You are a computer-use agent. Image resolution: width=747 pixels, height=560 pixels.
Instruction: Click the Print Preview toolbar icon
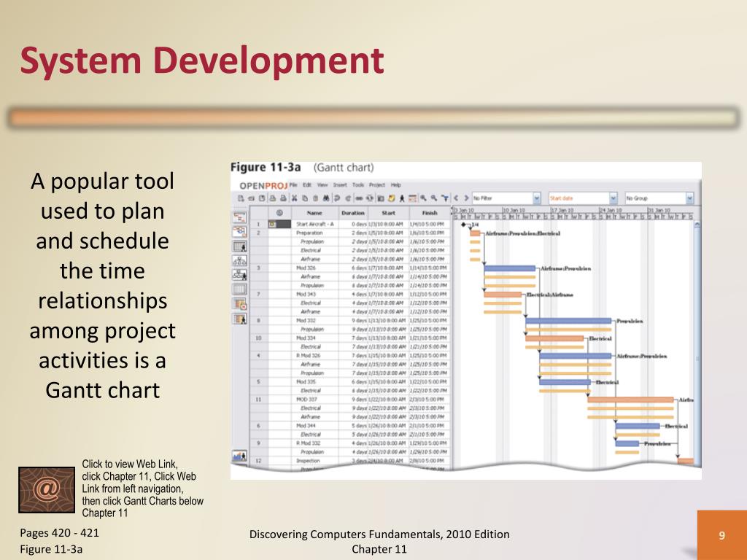[284, 198]
